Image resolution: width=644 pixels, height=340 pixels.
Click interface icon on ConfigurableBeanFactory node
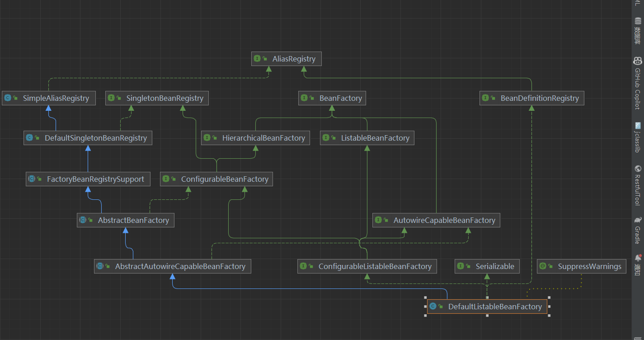(x=166, y=179)
